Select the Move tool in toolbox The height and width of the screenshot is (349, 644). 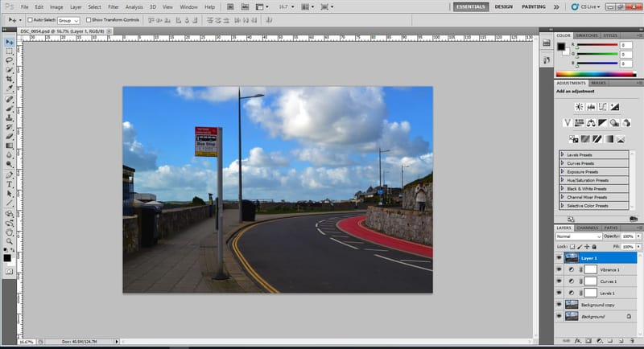click(x=9, y=42)
